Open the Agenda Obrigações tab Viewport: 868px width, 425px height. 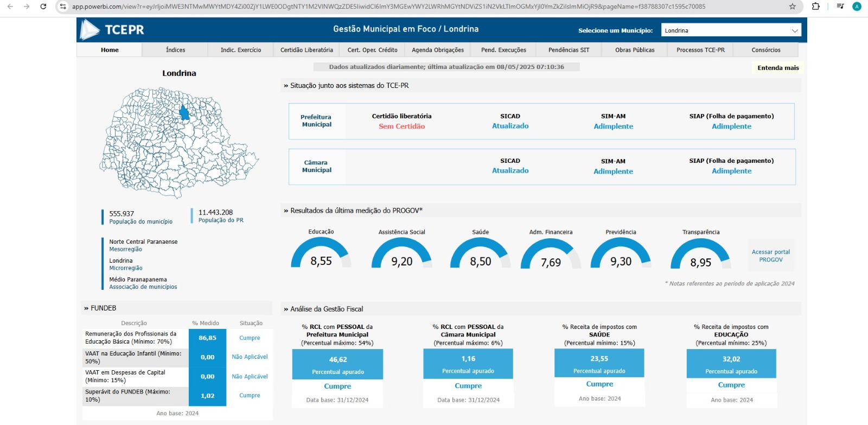[438, 50]
